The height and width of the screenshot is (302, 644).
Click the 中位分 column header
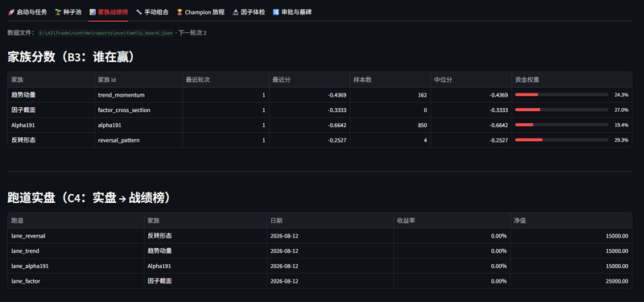click(471, 80)
